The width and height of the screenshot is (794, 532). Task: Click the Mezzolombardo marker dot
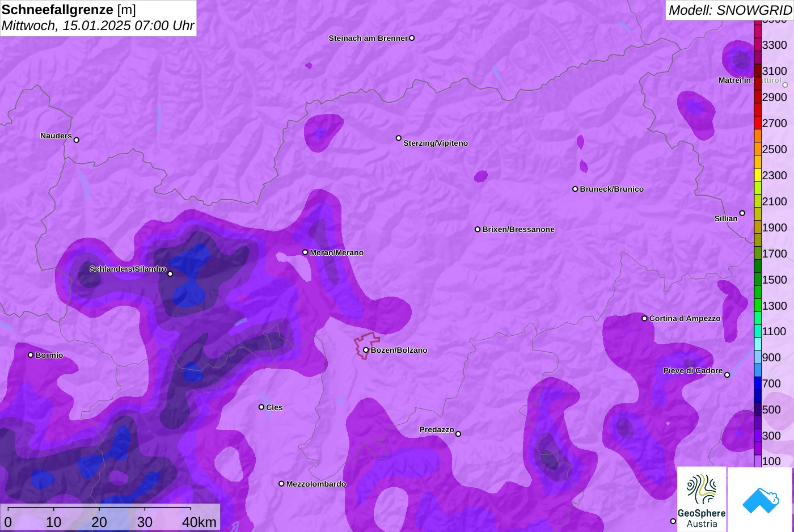(x=281, y=484)
